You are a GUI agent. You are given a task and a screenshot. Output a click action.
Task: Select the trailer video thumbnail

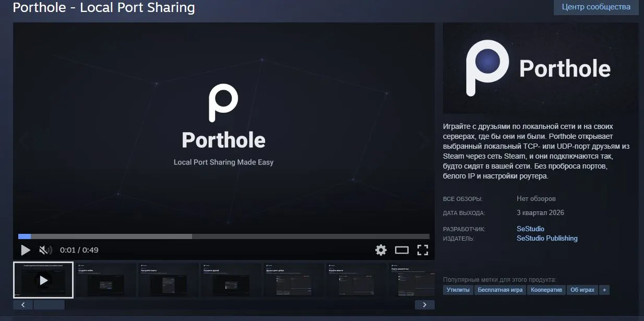(x=43, y=280)
